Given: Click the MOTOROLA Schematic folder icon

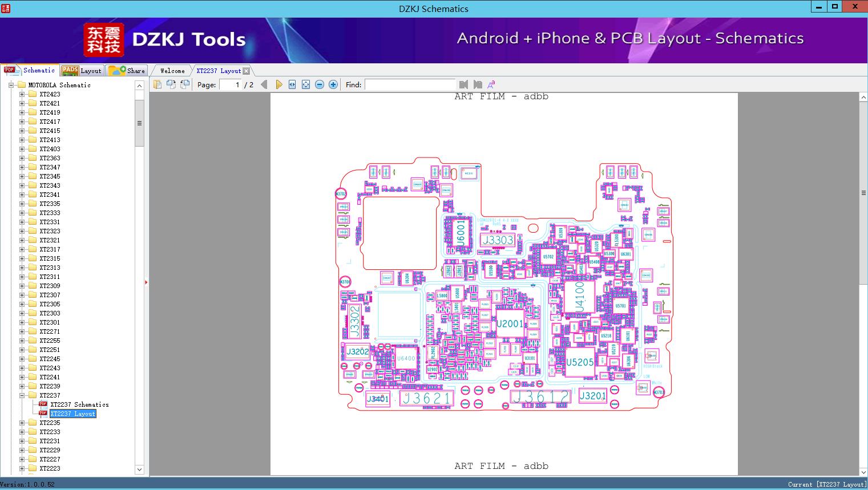Looking at the screenshot, I should [22, 85].
